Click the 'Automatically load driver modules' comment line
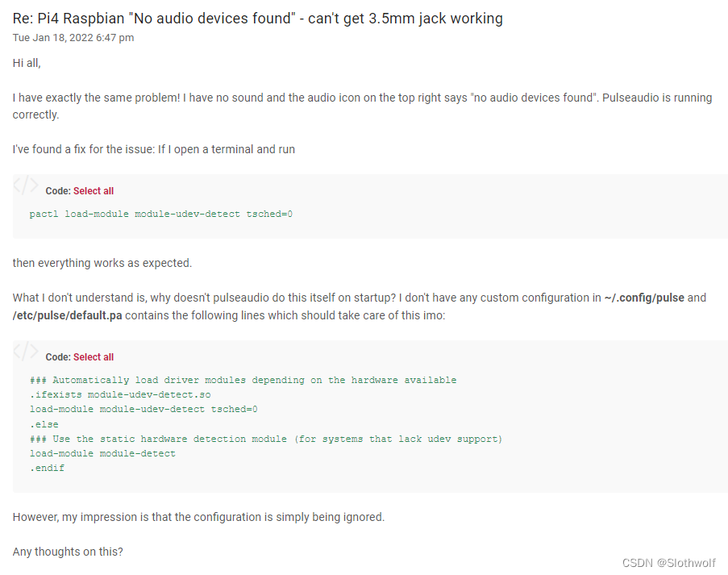 [243, 381]
